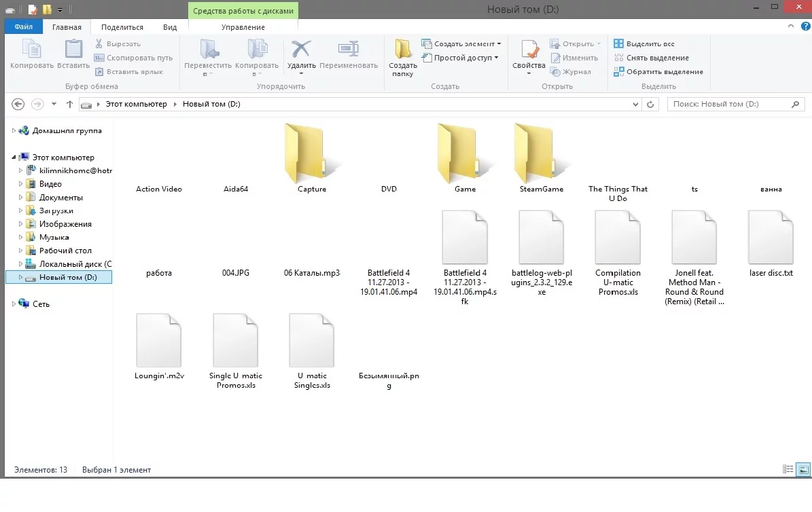812x512 pixels.
Task: Switch to details view in the status bar
Action: coord(788,469)
